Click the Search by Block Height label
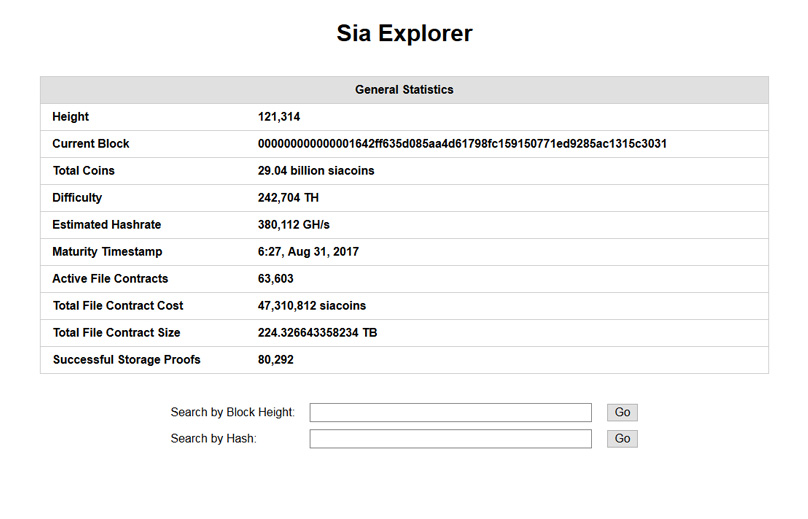 click(x=233, y=412)
